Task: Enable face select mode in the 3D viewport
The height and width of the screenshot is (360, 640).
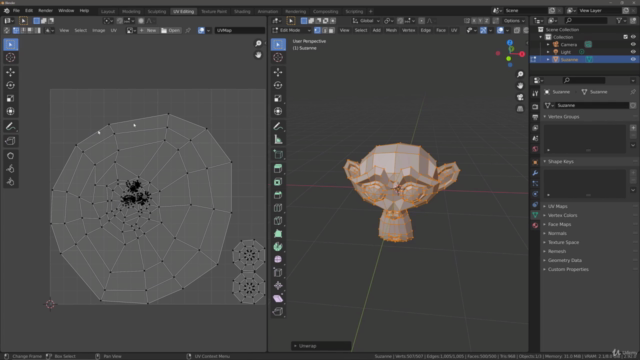Action: tap(331, 30)
